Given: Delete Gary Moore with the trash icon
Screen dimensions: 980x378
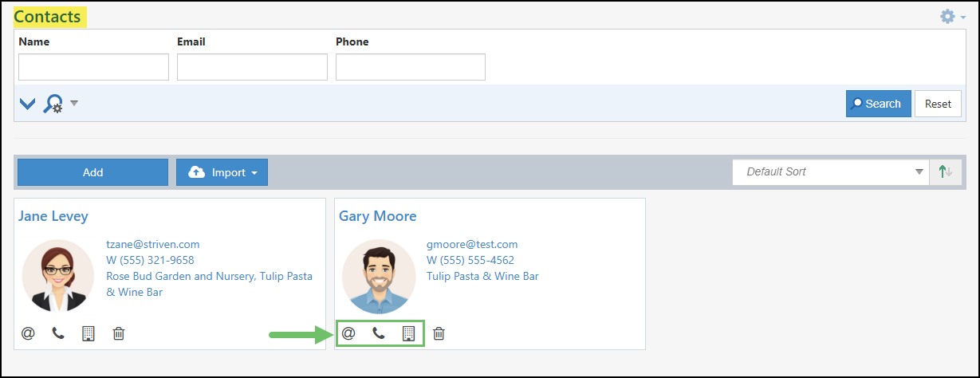Looking at the screenshot, I should (439, 333).
